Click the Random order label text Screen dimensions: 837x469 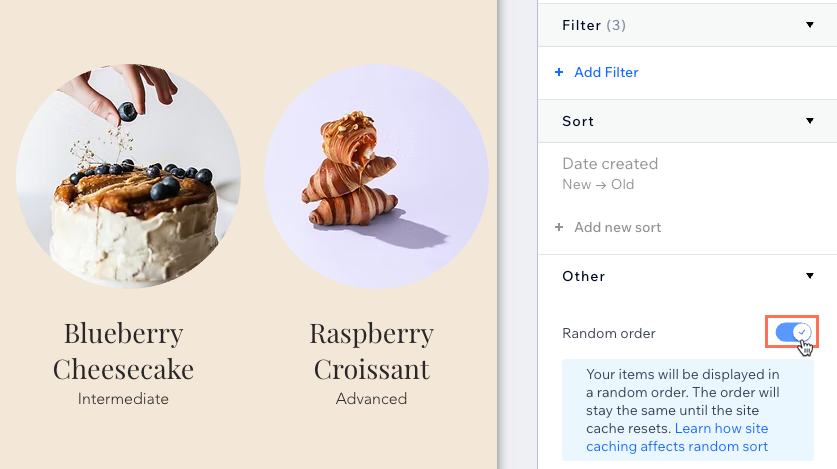tap(609, 333)
